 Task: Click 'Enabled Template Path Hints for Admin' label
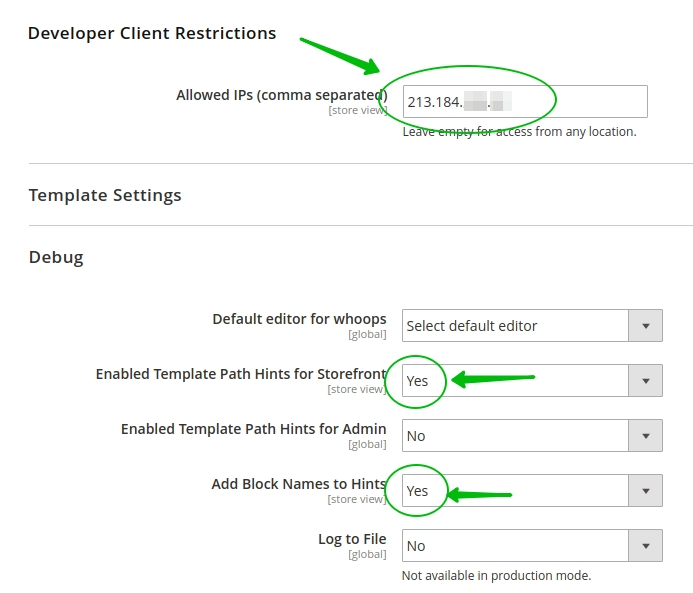coord(254,429)
